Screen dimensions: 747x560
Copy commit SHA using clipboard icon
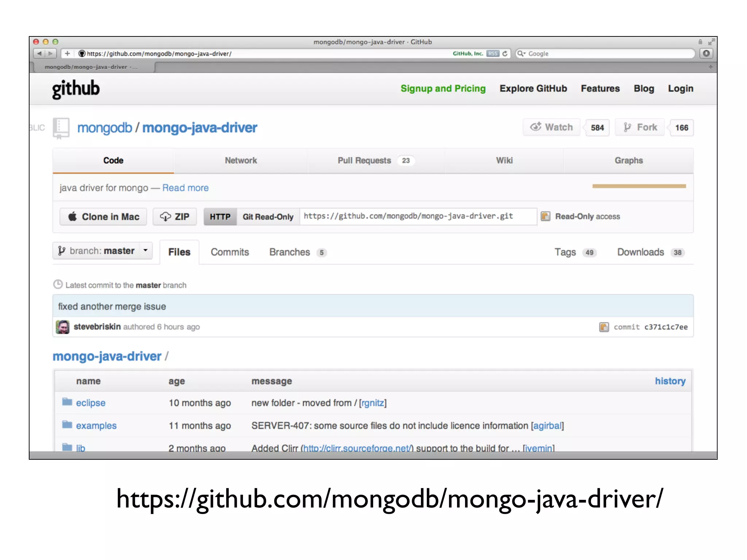[604, 327]
